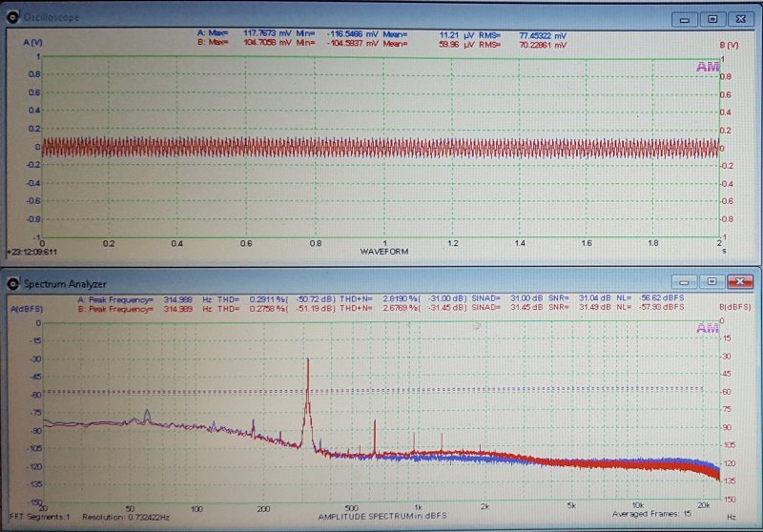Click the dotted horizontal noise-level line in spectrum
The image size is (763, 532).
tap(374, 391)
